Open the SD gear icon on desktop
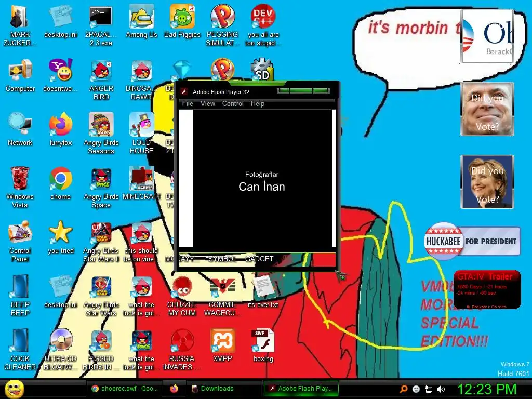This screenshot has height=399, width=532. [x=262, y=69]
